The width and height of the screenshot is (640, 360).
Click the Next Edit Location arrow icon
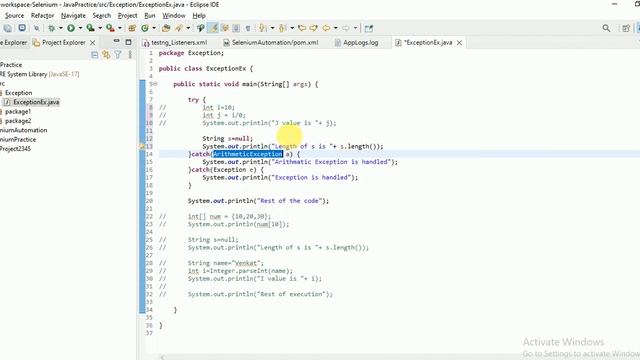coord(313,28)
